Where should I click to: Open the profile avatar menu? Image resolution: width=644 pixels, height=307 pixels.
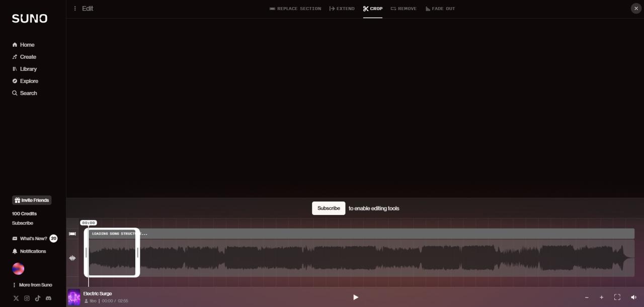coord(18,269)
